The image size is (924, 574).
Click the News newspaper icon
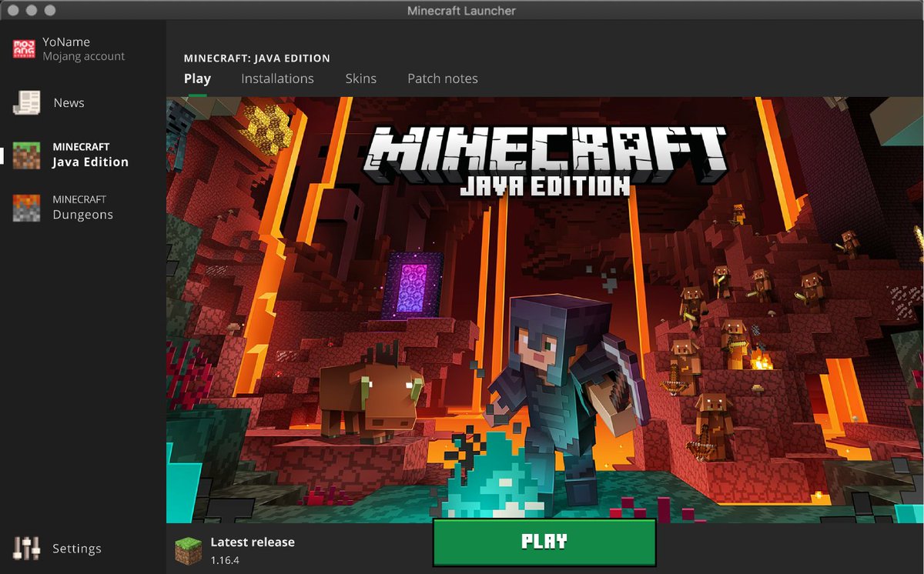pos(27,102)
